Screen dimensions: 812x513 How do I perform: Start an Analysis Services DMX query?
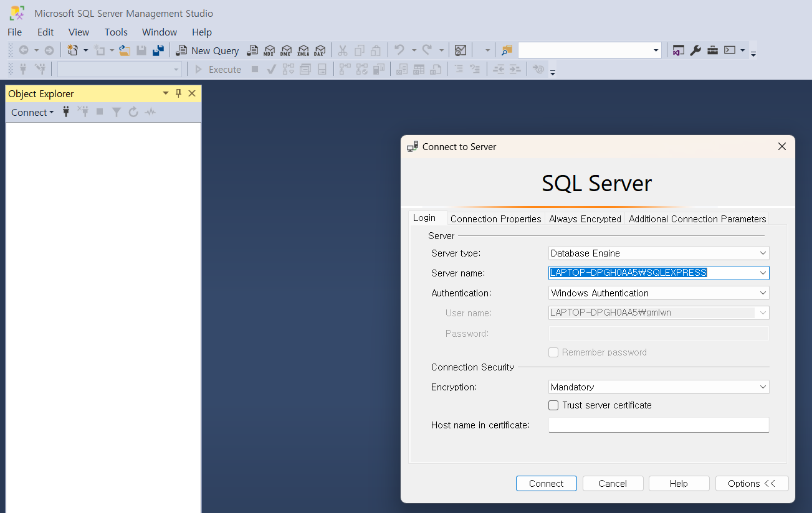click(x=286, y=50)
